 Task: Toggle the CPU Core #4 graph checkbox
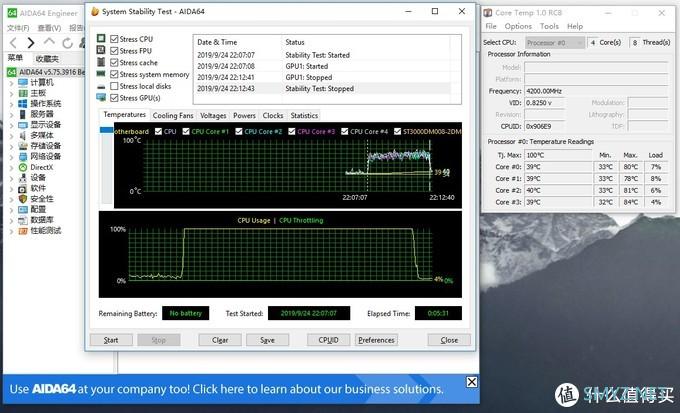(345, 131)
